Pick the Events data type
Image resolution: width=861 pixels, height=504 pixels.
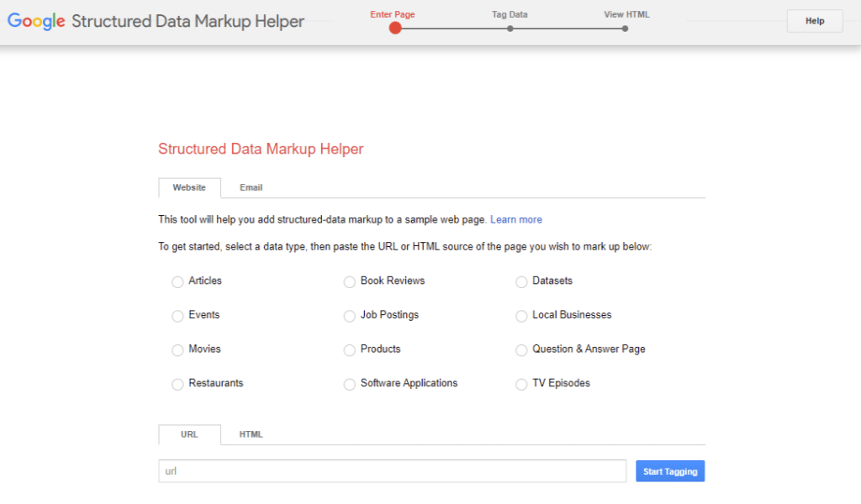(x=177, y=316)
